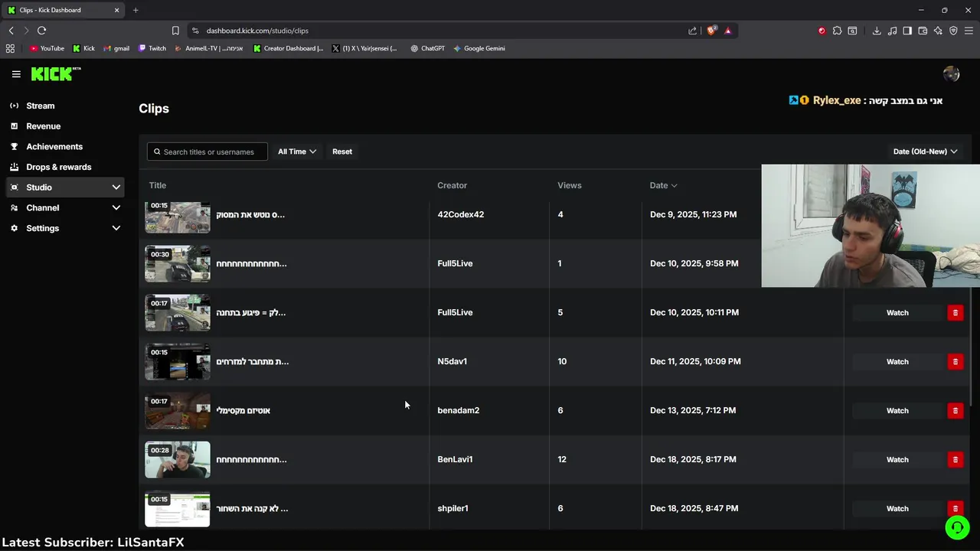Bookmark this page with the bookmark icon
The image size is (980, 551).
[x=175, y=31]
